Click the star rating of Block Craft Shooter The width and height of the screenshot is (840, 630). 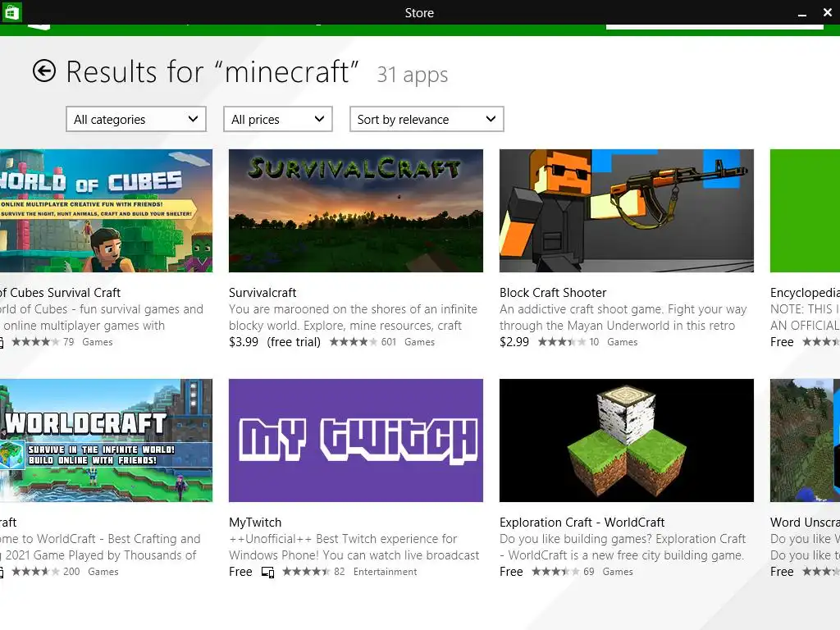point(561,342)
